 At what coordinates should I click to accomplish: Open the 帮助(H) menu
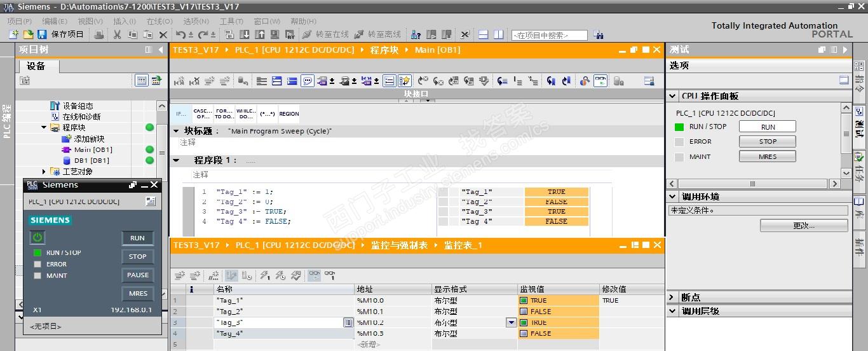click(303, 21)
